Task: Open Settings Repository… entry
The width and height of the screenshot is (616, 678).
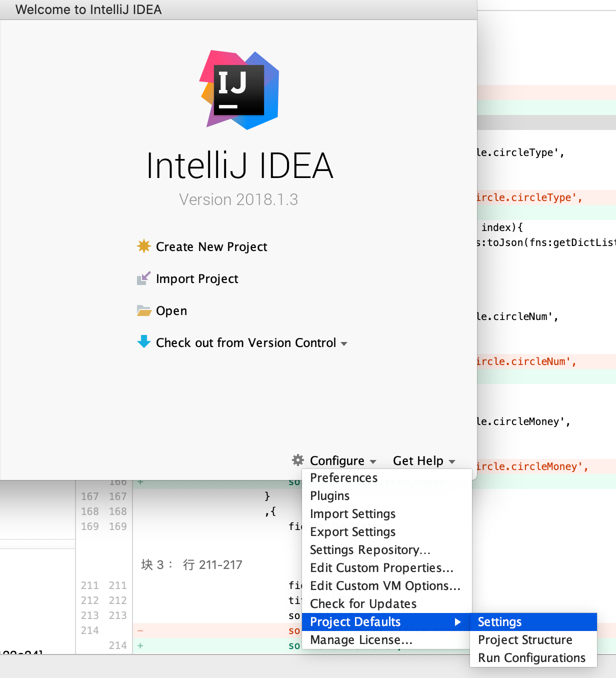Action: (x=387, y=550)
